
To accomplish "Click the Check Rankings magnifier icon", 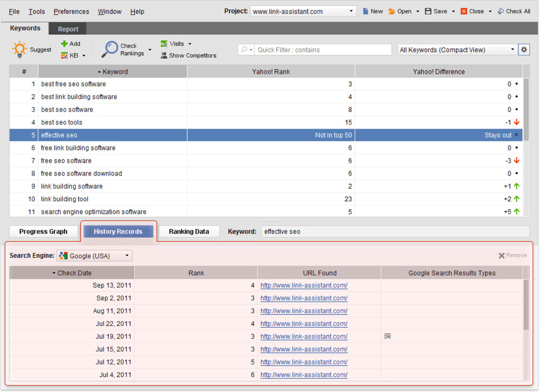I will tap(110, 50).
